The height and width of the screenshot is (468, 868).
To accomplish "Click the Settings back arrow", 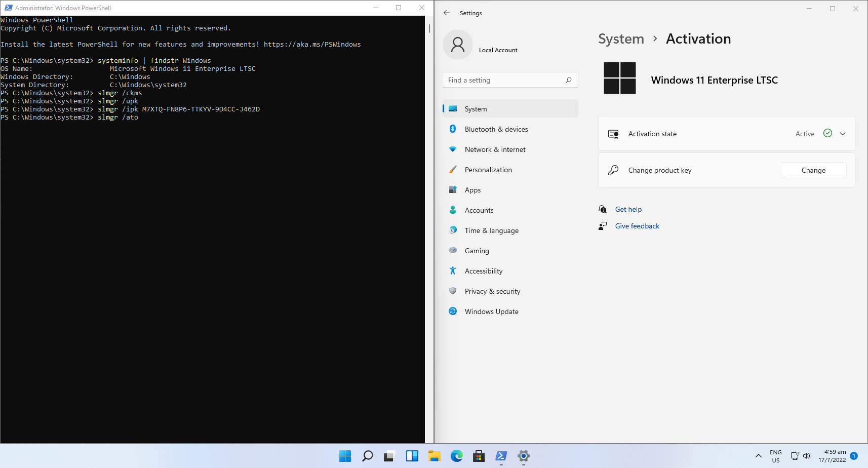I will 447,13.
